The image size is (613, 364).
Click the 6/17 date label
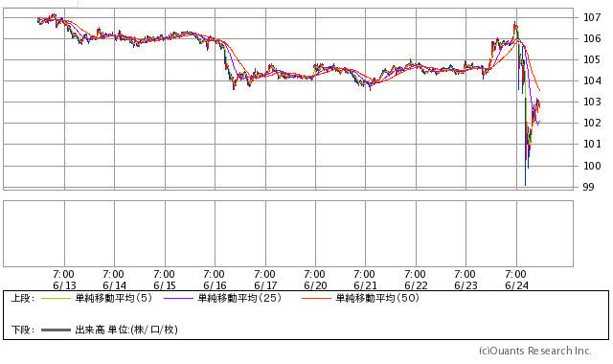point(265,285)
